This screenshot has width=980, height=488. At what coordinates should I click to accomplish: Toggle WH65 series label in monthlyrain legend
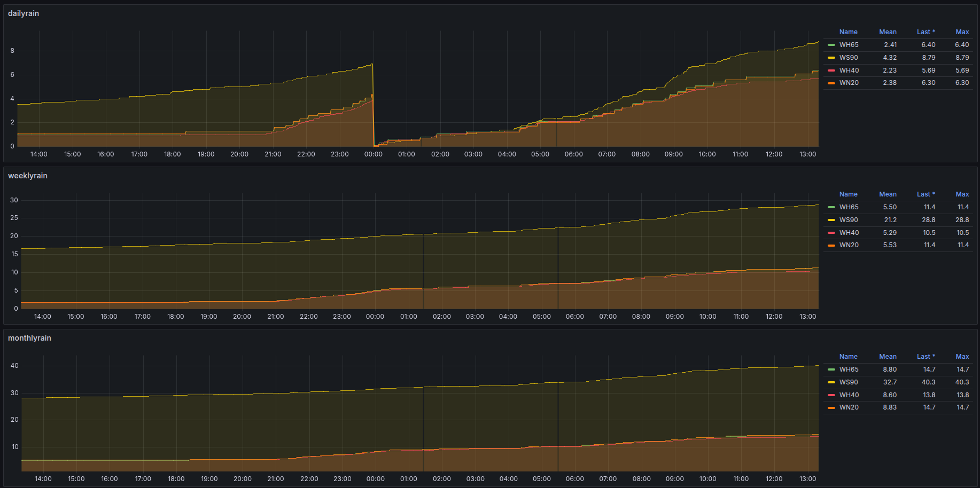[x=849, y=369]
